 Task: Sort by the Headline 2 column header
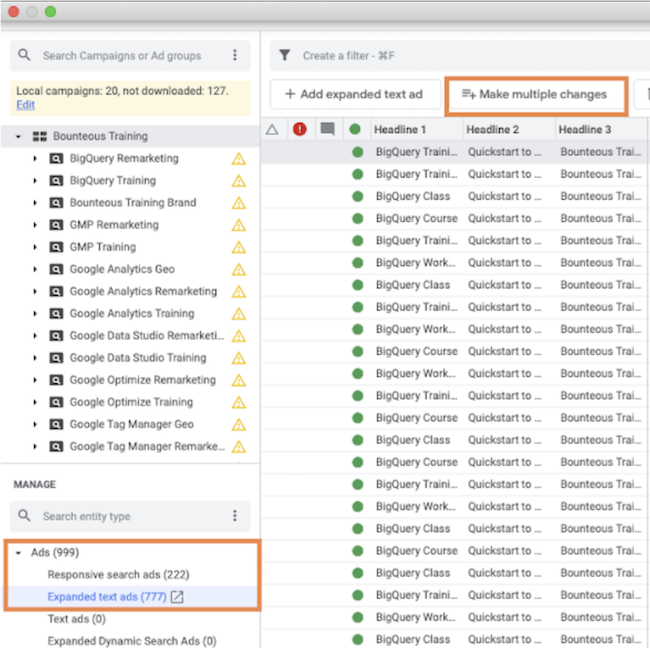(509, 129)
